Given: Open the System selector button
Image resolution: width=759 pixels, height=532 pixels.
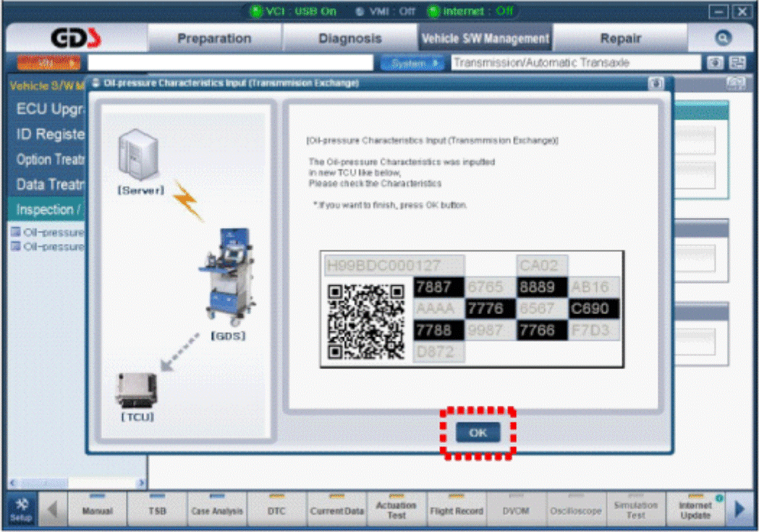Looking at the screenshot, I should coord(412,63).
